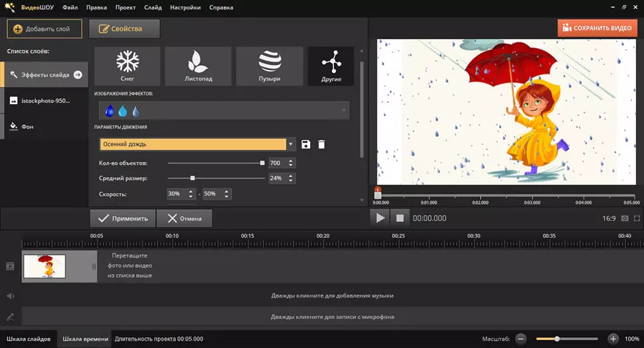Increase minimum Скорость 30% with up arrow
Viewport: 644px width, 348px height.
tap(191, 191)
